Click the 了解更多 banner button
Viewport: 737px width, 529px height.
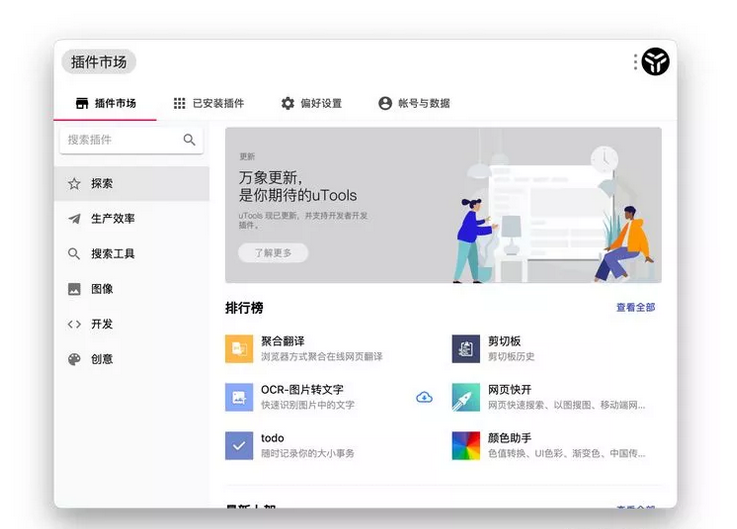tap(273, 253)
